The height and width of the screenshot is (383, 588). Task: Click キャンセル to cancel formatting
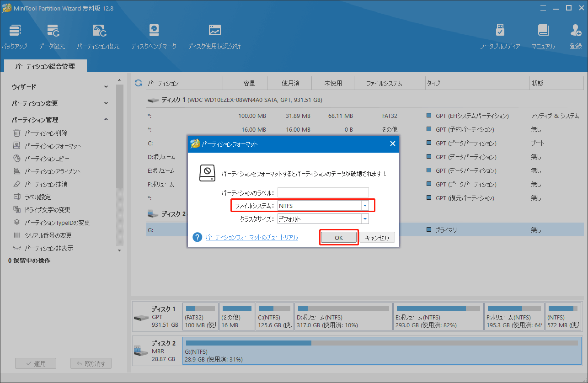pyautogui.click(x=377, y=238)
